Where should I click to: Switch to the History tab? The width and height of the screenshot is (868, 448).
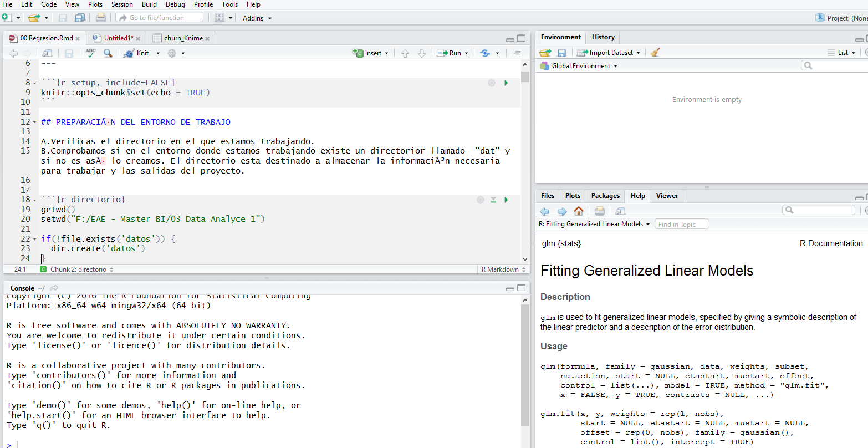coord(603,37)
